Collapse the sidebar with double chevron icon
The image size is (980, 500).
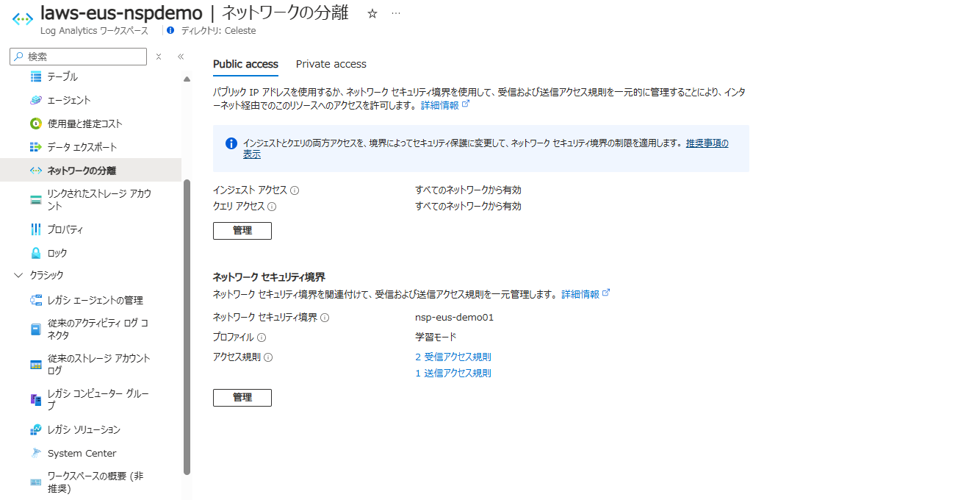point(181,57)
